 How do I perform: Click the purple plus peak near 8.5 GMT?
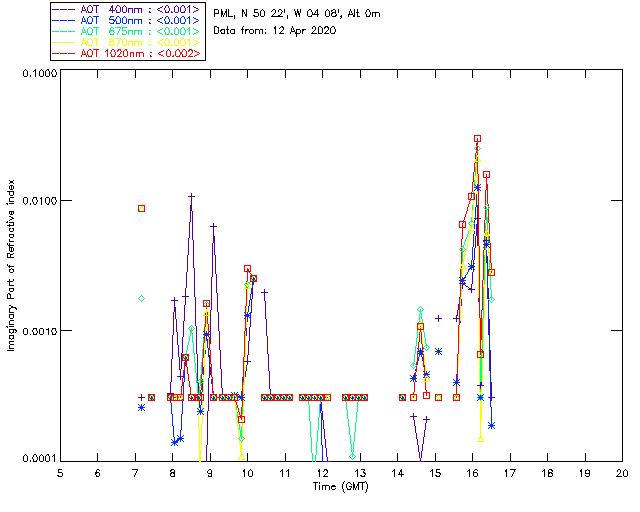191,196
